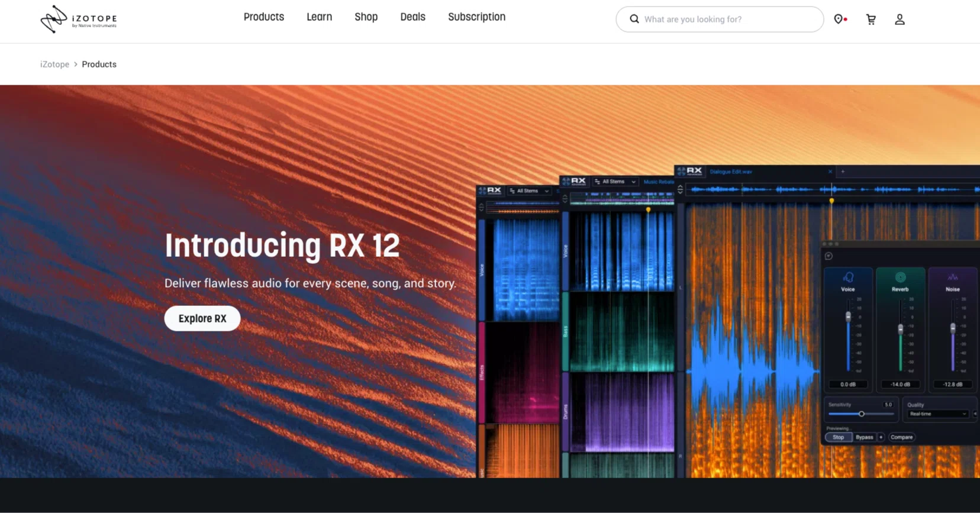Click the 'Introducing RX 12' headline
The width and height of the screenshot is (980, 513).
pyautogui.click(x=282, y=246)
